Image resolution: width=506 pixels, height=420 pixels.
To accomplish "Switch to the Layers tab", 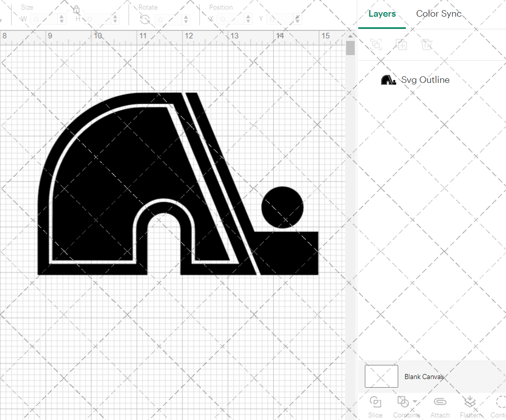I will (x=382, y=14).
